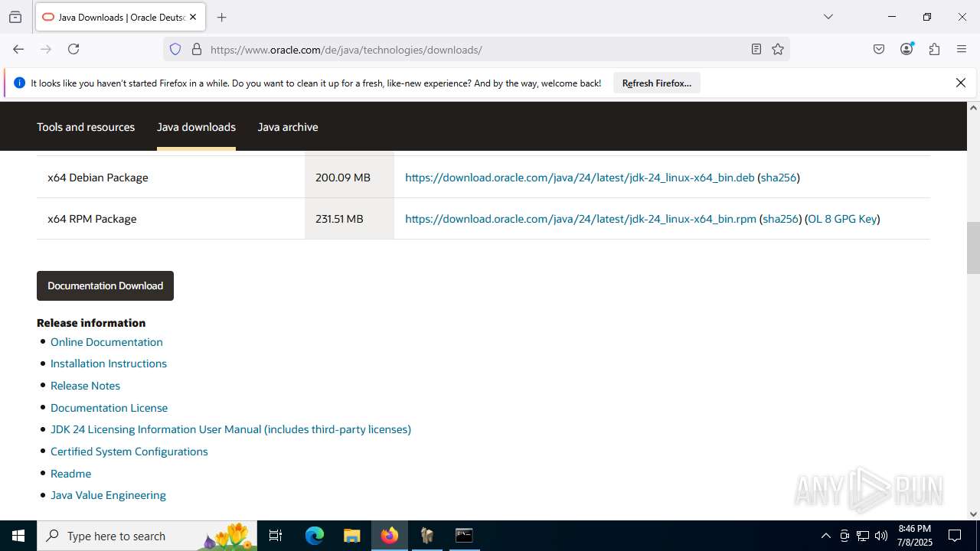
Task: Click the site padlock security icon
Action: tap(197, 50)
